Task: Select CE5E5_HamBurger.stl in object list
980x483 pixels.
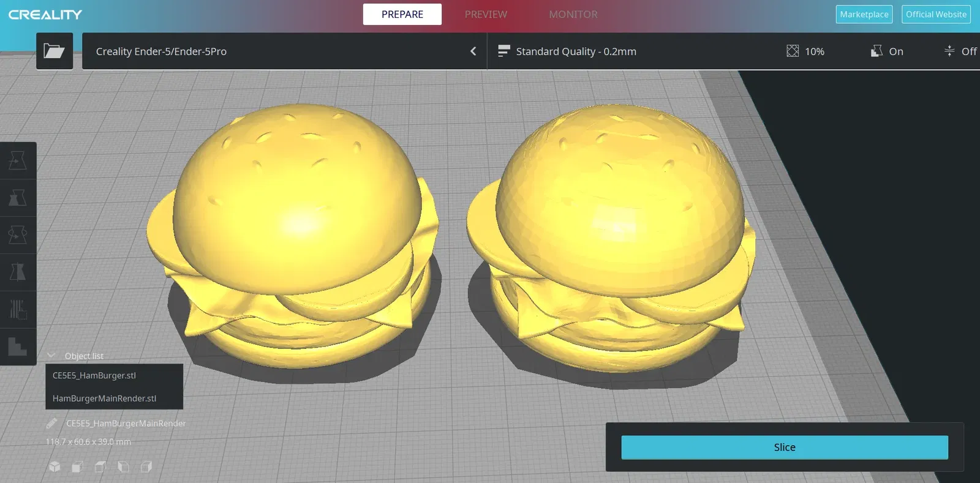Action: (114, 375)
